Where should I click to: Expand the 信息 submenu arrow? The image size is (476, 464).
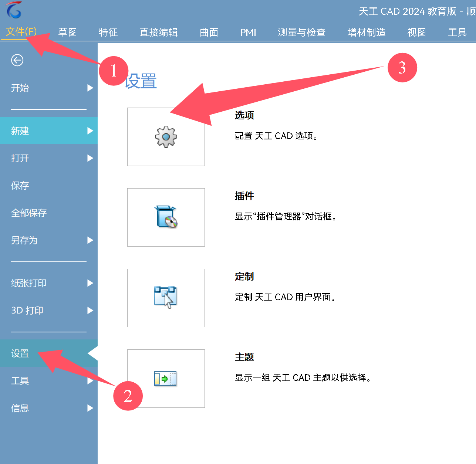pyautogui.click(x=90, y=408)
